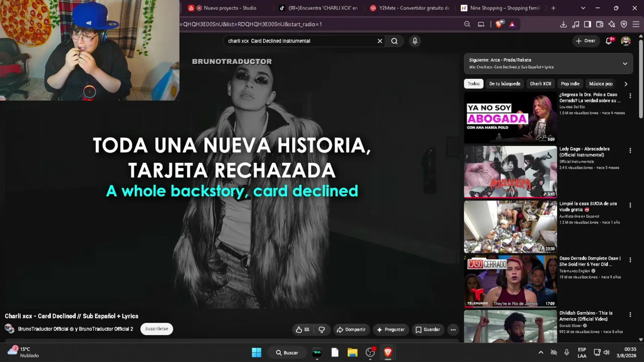This screenshot has width=644, height=362.
Task: Open the ESP LAA language selector
Action: click(x=582, y=352)
